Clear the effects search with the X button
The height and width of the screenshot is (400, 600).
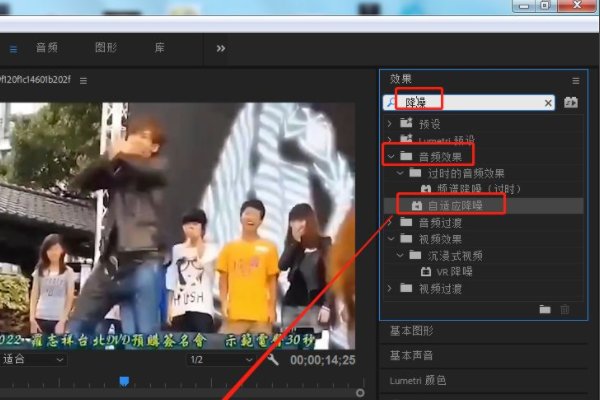pos(548,103)
